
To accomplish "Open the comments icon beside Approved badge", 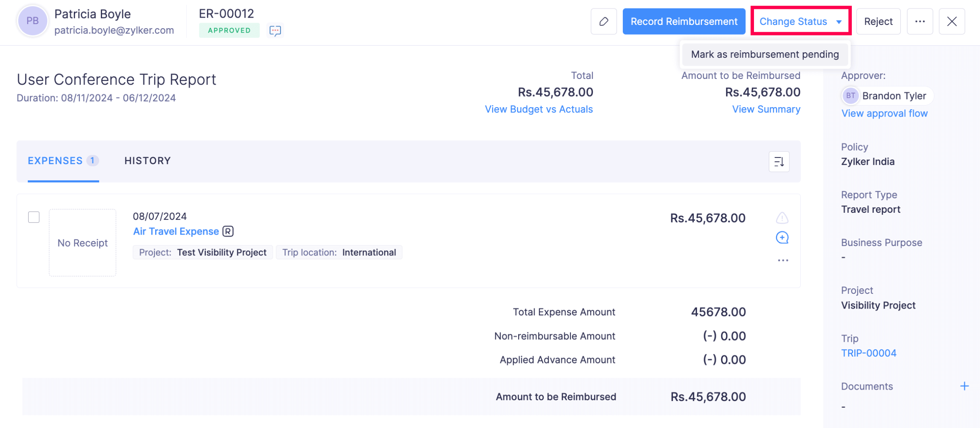I will [275, 30].
